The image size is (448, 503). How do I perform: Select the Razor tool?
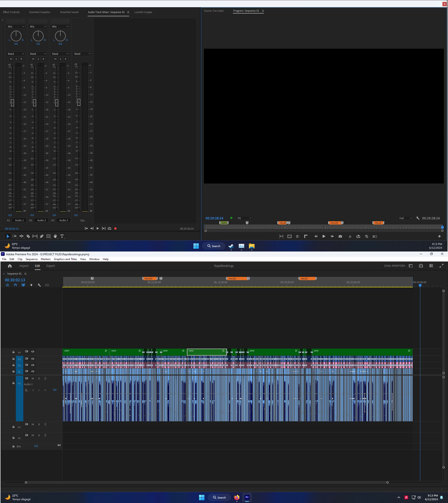pos(28,236)
